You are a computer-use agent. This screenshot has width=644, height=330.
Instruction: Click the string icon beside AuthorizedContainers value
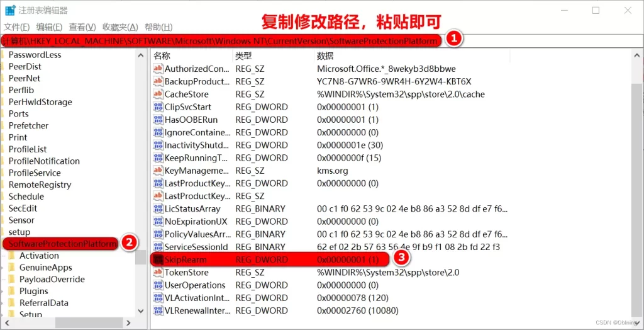coord(158,69)
